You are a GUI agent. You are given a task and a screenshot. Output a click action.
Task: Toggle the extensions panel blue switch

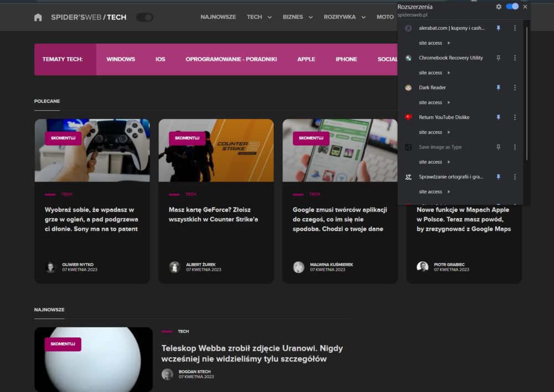click(512, 6)
